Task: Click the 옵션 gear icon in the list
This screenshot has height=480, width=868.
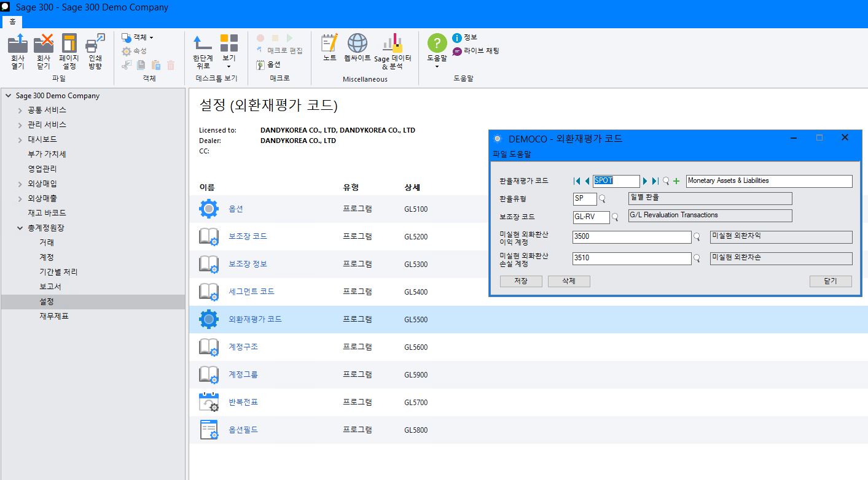Action: (x=209, y=209)
